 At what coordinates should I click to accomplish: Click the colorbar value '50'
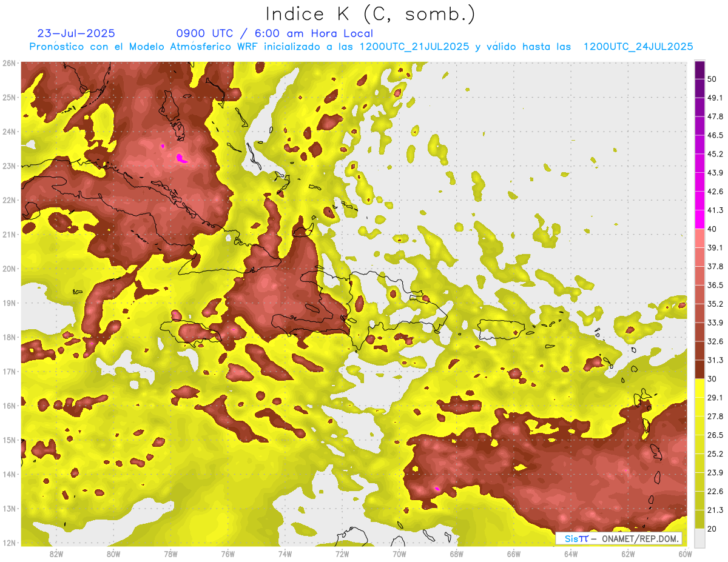click(712, 79)
